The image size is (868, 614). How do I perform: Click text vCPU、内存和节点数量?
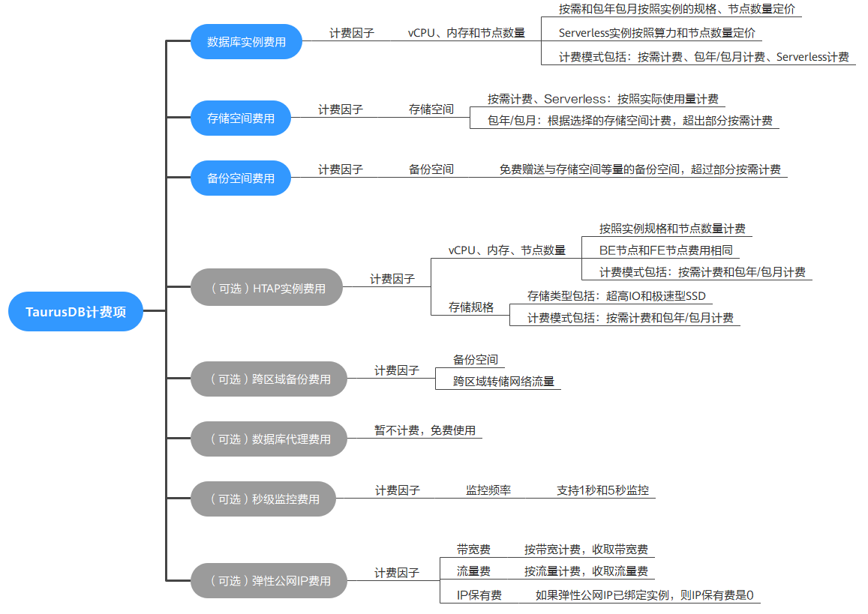pos(467,33)
